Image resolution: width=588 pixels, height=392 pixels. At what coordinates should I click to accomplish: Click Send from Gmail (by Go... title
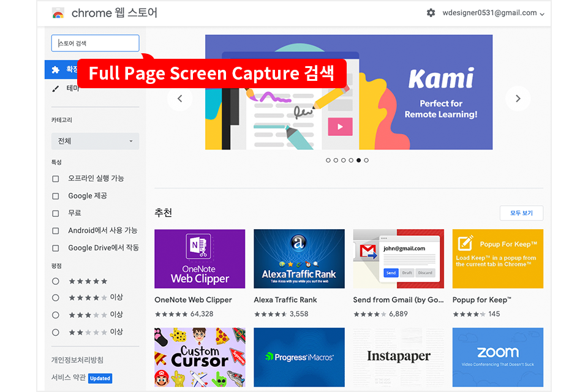point(398,300)
